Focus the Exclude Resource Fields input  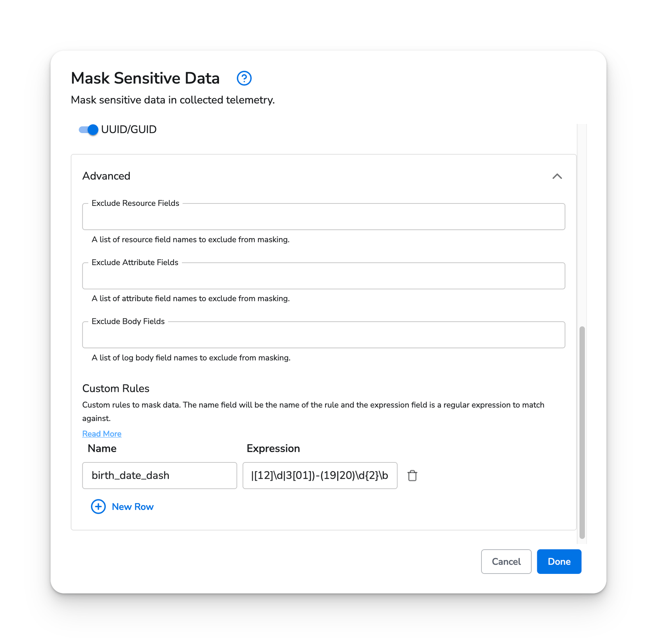pos(323,216)
